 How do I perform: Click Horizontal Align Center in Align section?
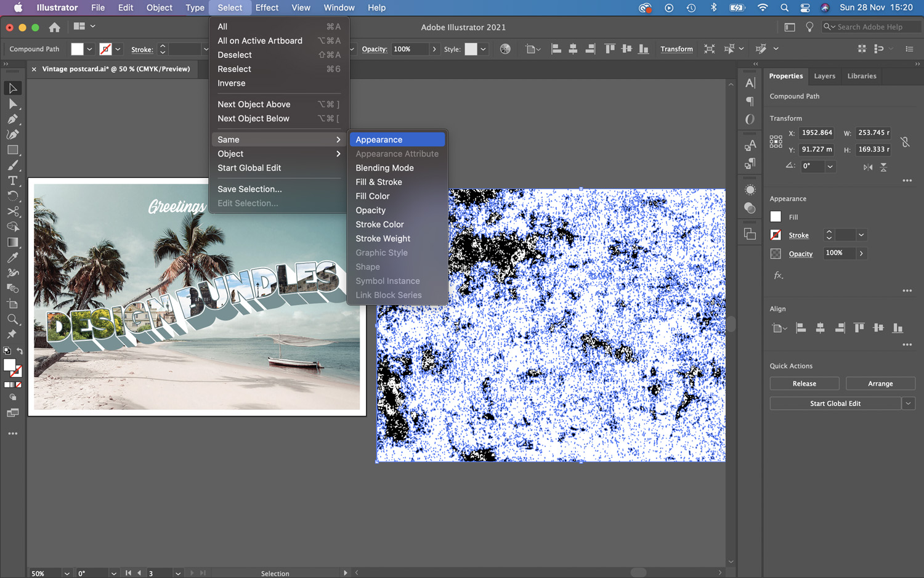[x=821, y=328]
